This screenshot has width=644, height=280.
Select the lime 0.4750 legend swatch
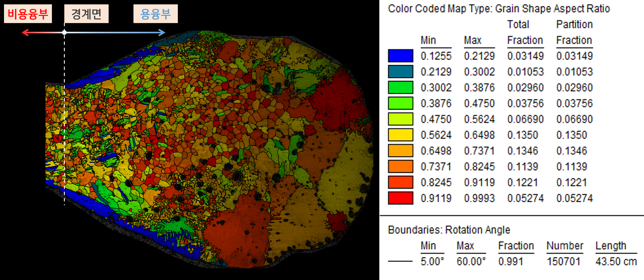pos(400,119)
